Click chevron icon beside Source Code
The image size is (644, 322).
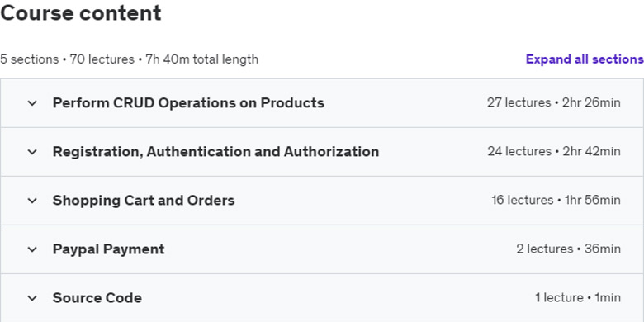coord(32,298)
